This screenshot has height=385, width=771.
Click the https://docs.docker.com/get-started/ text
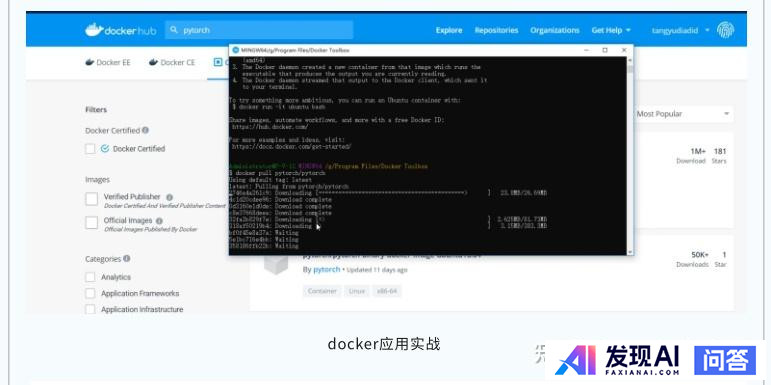[x=292, y=147]
